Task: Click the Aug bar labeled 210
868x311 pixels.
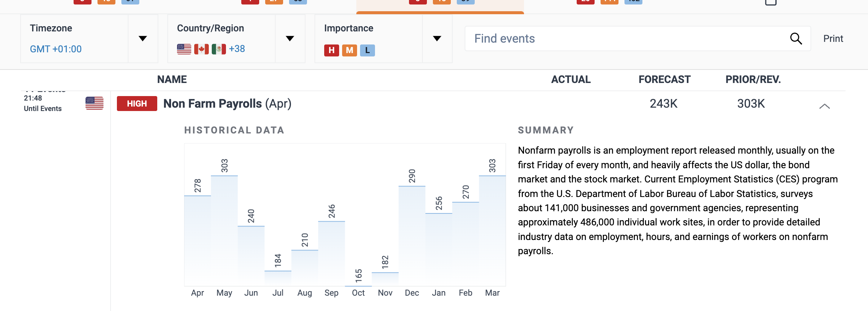Action: [305, 268]
